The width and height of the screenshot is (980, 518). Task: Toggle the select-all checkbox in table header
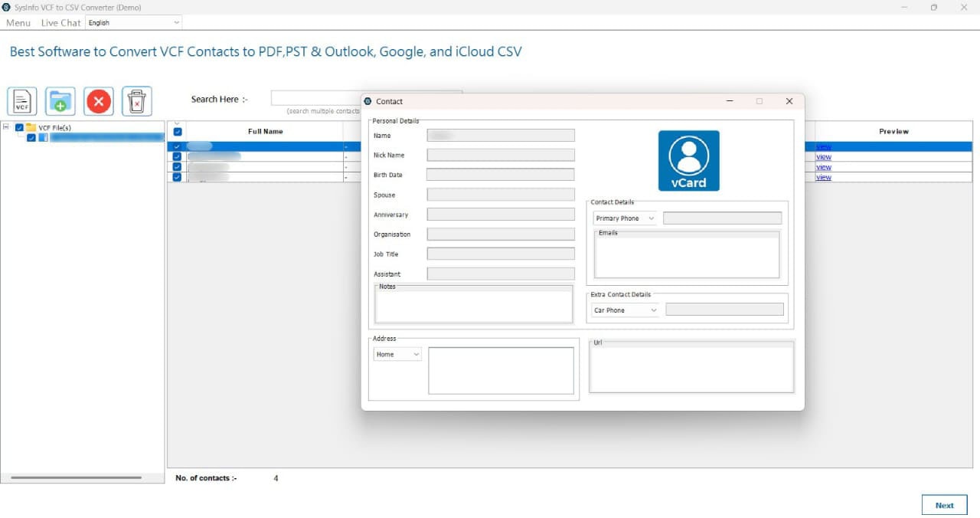[178, 132]
